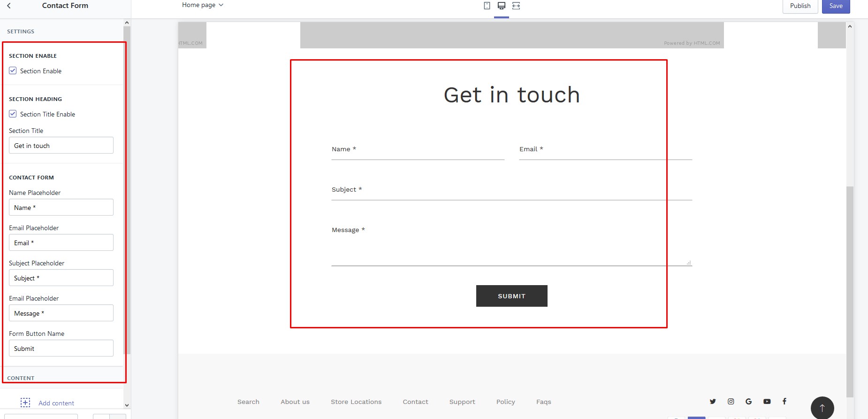
Task: Click the Publish button
Action: click(x=800, y=6)
